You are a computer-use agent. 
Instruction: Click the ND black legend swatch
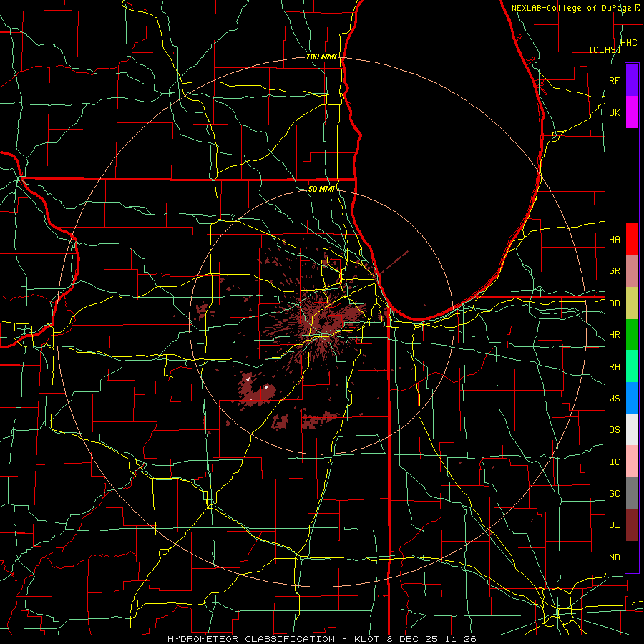click(x=632, y=557)
